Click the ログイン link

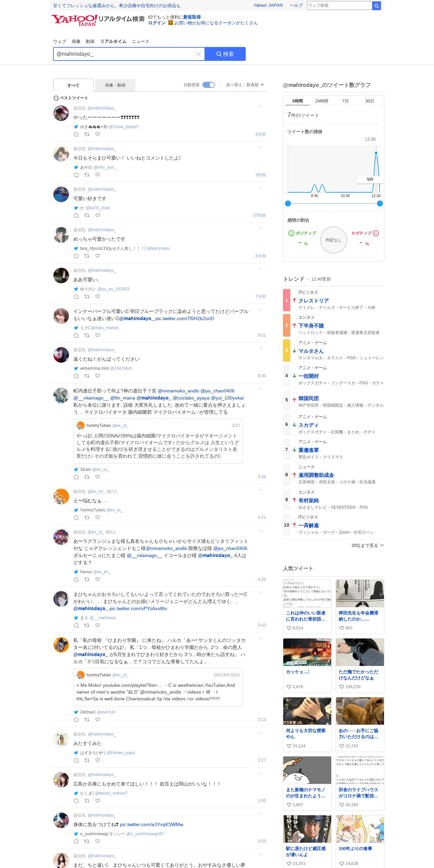pyautogui.click(x=157, y=23)
